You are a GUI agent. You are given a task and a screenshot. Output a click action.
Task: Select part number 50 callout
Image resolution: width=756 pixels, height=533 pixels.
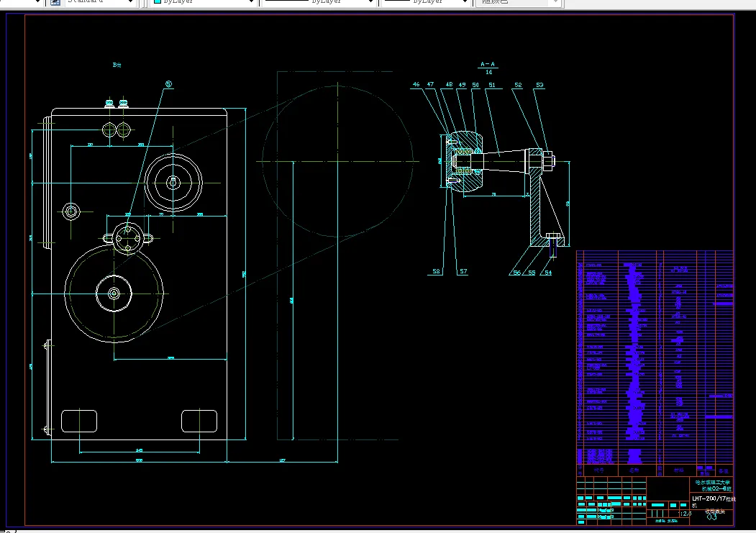[x=475, y=85]
